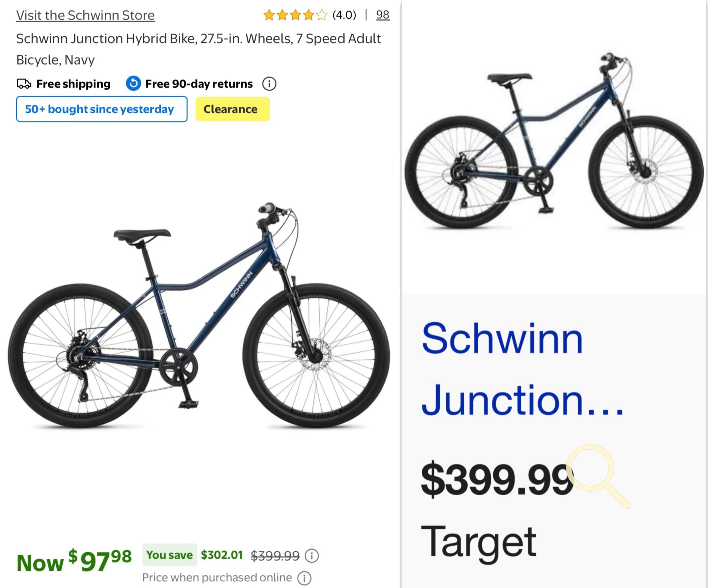Viewport: 708px width, 588px height.
Task: Click the free shipping truck icon
Action: point(24,83)
